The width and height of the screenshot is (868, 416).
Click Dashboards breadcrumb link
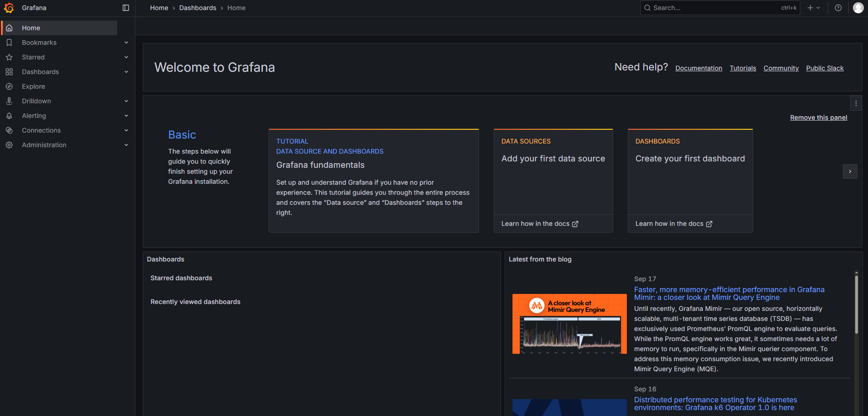click(x=198, y=8)
